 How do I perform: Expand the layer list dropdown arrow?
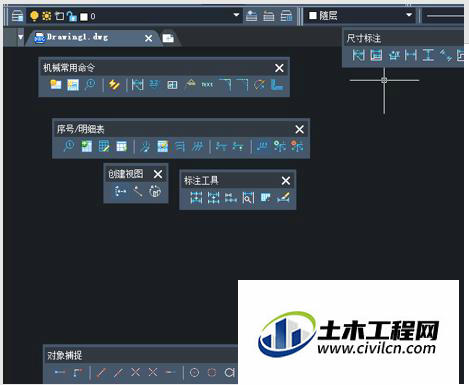[x=236, y=15]
